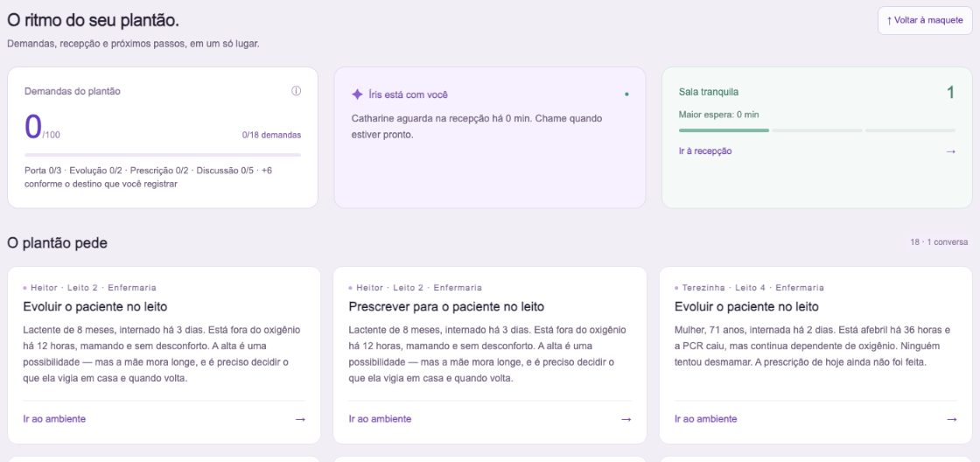This screenshot has width=980, height=462.
Task: Click arrow in Terezinha Evoluir o paciente card
Action: point(951,419)
